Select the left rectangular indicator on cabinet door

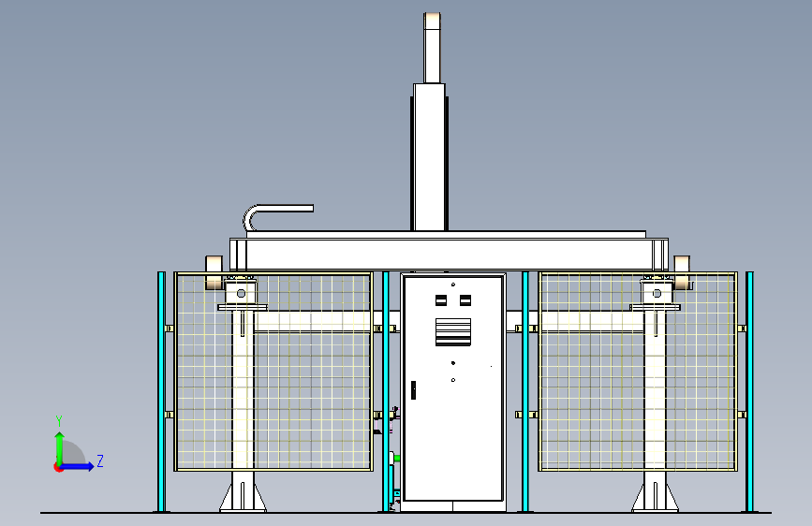pyautogui.click(x=441, y=300)
